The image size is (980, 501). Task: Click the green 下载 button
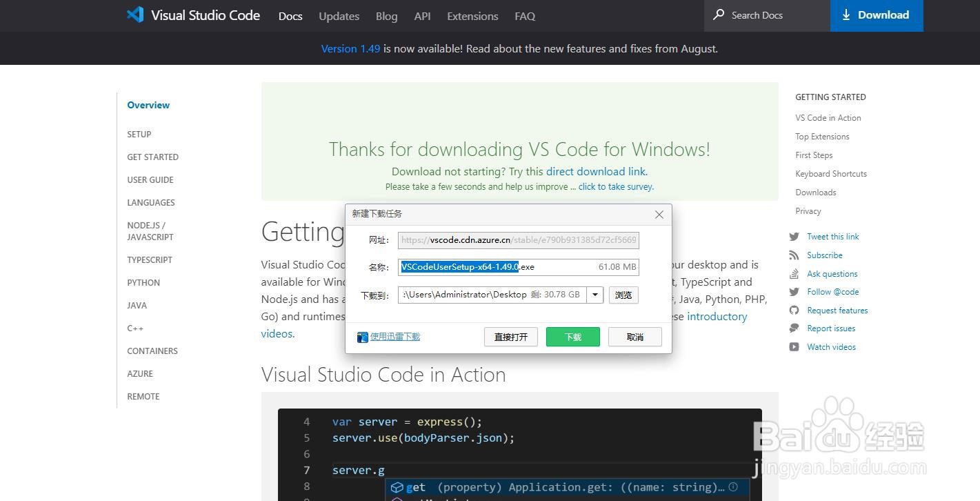pyautogui.click(x=573, y=337)
